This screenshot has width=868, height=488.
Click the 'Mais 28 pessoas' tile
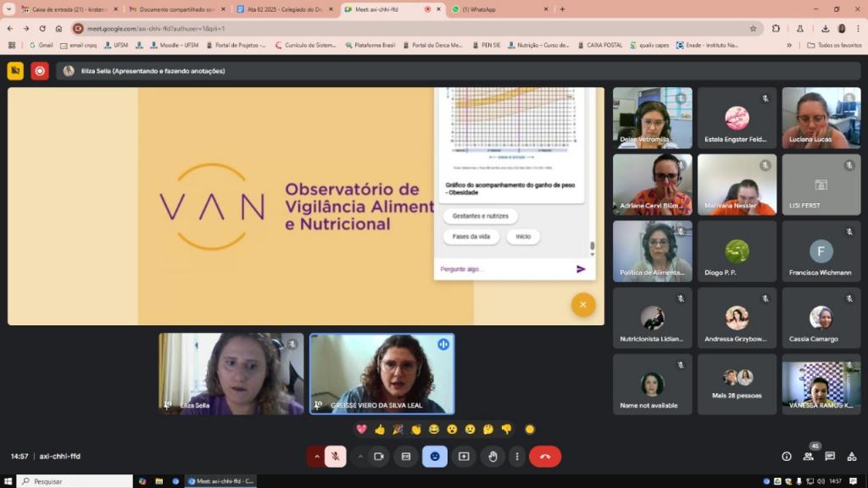coord(737,384)
